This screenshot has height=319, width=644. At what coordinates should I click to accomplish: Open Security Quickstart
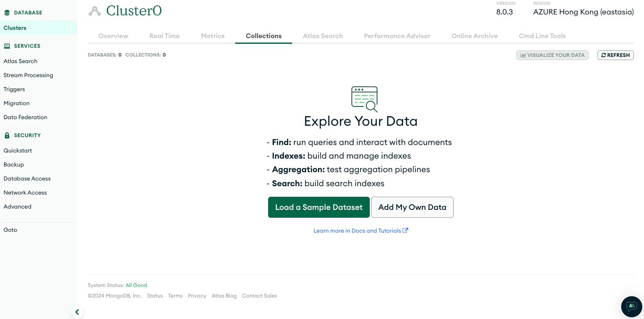pyautogui.click(x=18, y=151)
